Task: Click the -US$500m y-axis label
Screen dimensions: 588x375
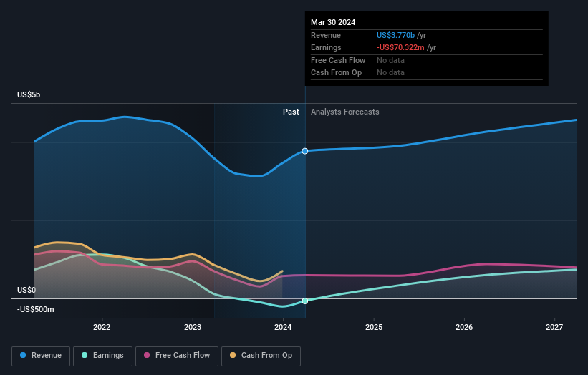Action: (x=36, y=309)
